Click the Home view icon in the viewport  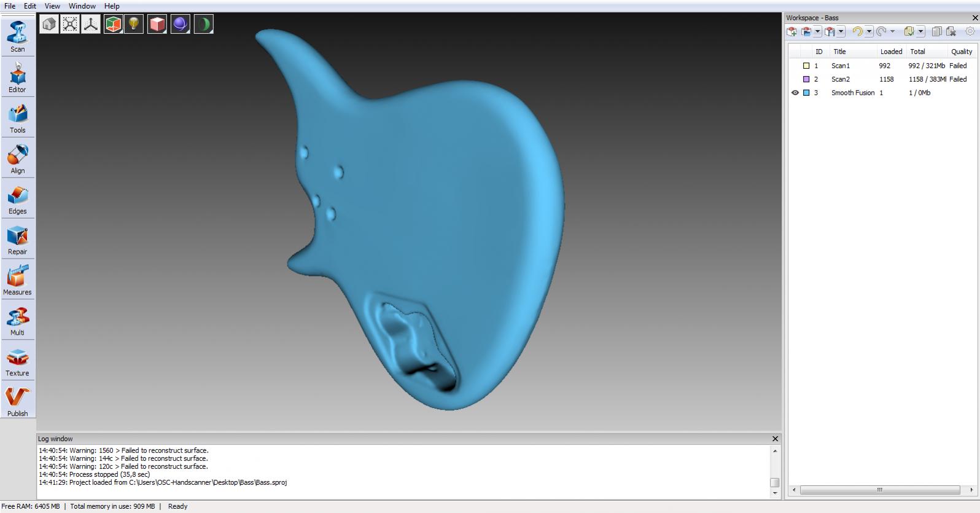point(49,24)
